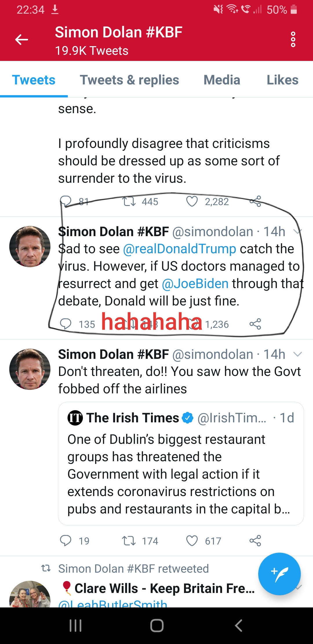Image resolution: width=313 pixels, height=644 pixels.
Task: Retweet the tweet with 174 retweets
Action: click(x=129, y=541)
